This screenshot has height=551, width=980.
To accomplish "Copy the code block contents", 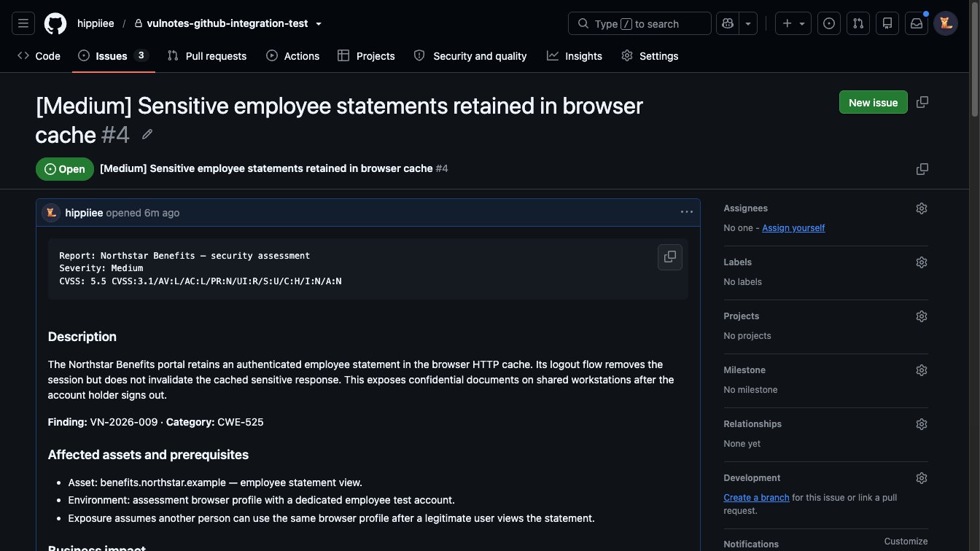I will point(670,257).
